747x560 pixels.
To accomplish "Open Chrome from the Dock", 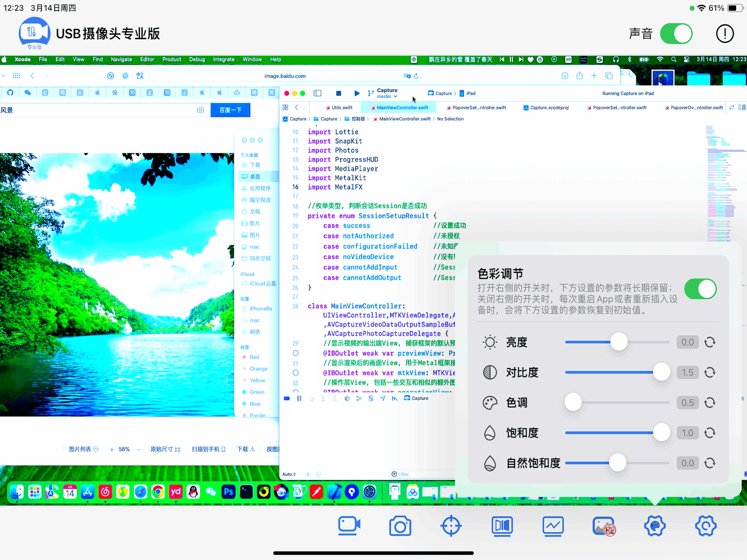I will (158, 492).
